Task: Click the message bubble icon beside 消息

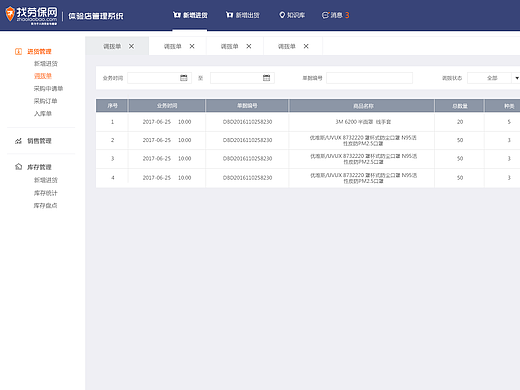Action: (x=325, y=15)
